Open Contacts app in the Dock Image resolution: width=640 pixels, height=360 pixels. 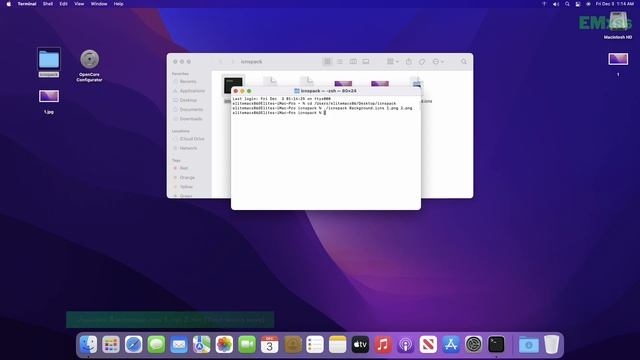pyautogui.click(x=292, y=344)
